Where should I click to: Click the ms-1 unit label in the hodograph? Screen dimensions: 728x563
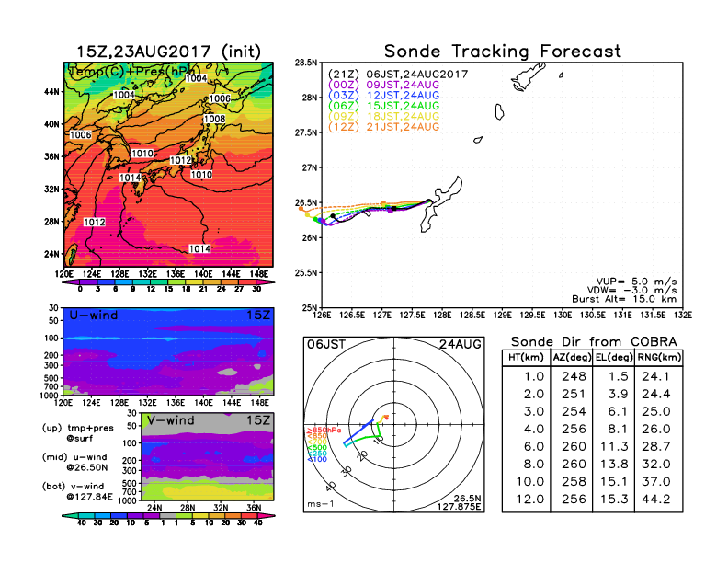(x=321, y=504)
